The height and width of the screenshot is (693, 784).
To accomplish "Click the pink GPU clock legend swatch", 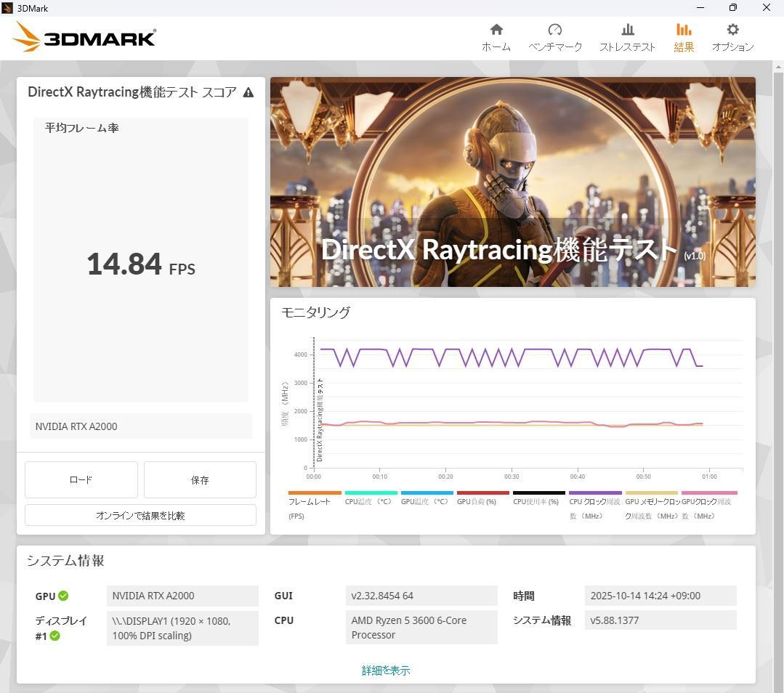I will (x=708, y=493).
